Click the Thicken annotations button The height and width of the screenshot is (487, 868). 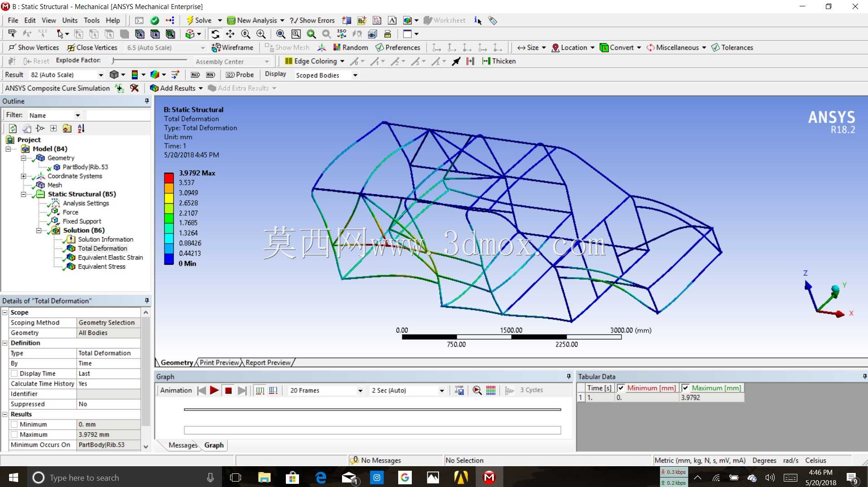[499, 61]
